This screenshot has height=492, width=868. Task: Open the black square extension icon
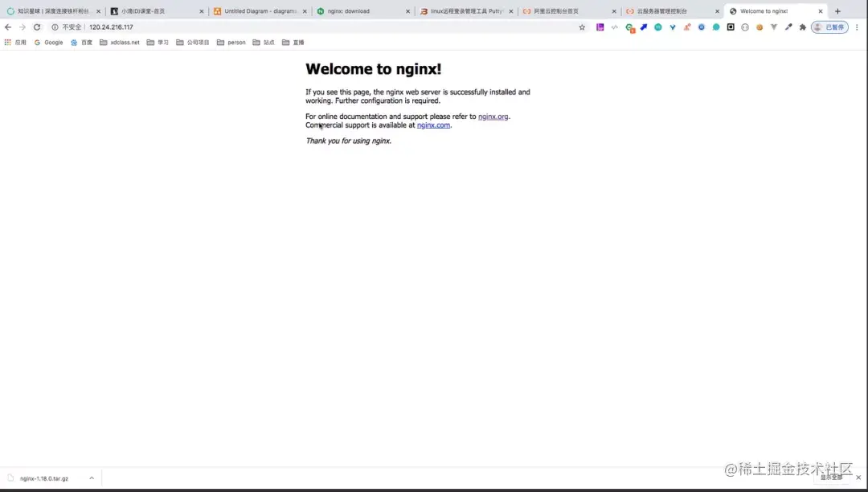[731, 27]
